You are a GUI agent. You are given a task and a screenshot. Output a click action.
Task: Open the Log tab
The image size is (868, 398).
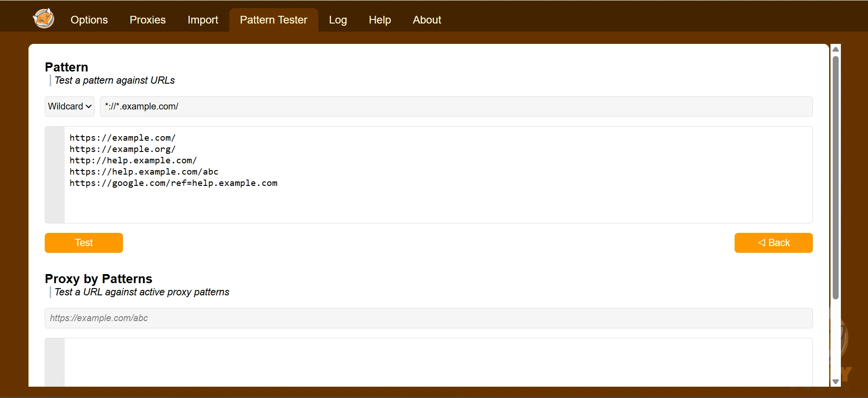pos(338,20)
